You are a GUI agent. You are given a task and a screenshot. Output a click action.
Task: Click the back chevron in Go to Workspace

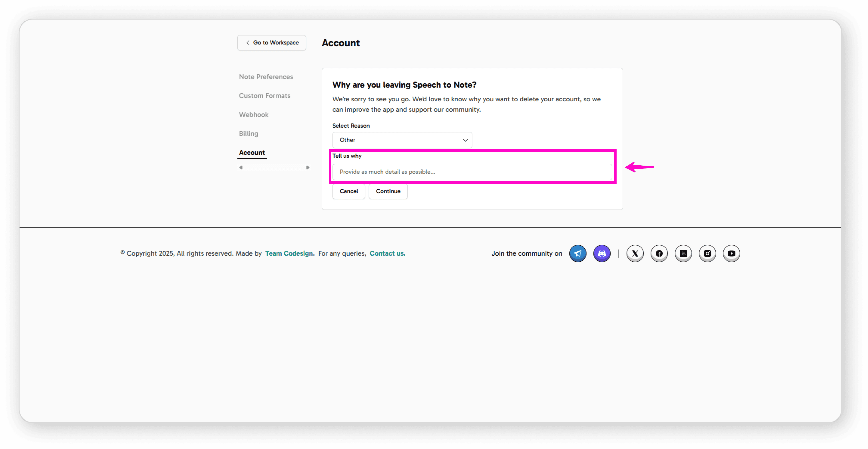(248, 43)
